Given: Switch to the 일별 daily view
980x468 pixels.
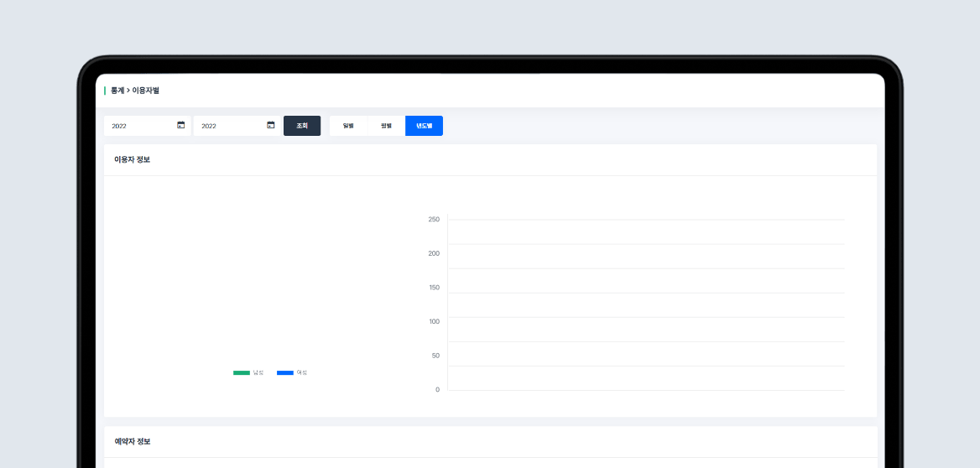Looking at the screenshot, I should click(x=348, y=126).
